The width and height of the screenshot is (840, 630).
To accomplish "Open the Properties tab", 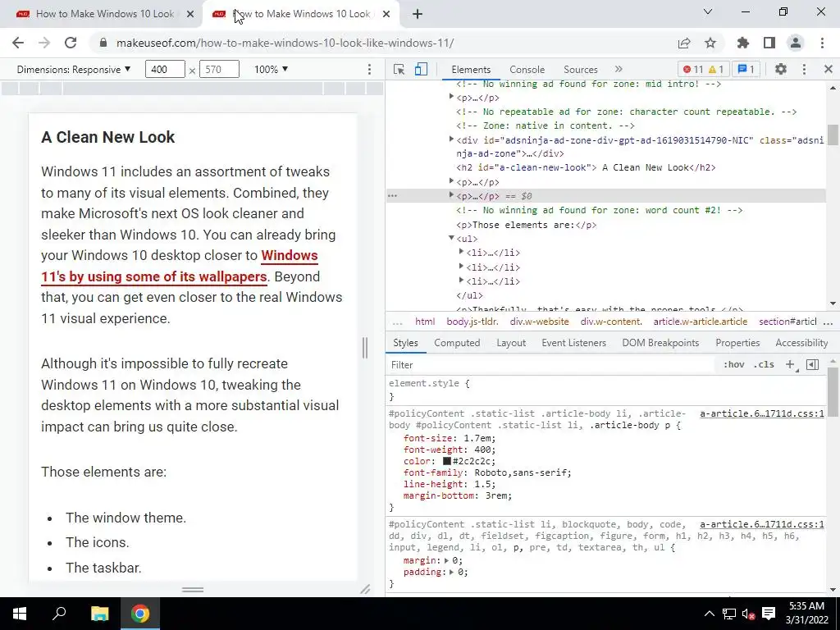I will [x=737, y=343].
